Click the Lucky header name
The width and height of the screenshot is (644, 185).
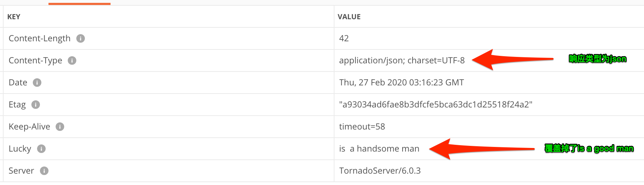pyautogui.click(x=20, y=149)
